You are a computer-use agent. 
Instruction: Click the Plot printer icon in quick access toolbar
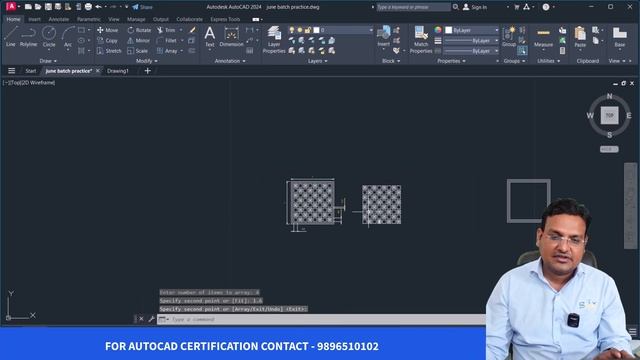click(x=88, y=7)
